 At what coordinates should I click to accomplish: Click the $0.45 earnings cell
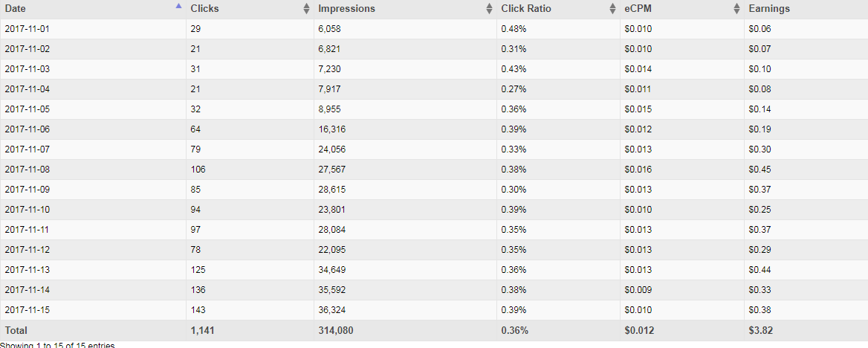[759, 170]
